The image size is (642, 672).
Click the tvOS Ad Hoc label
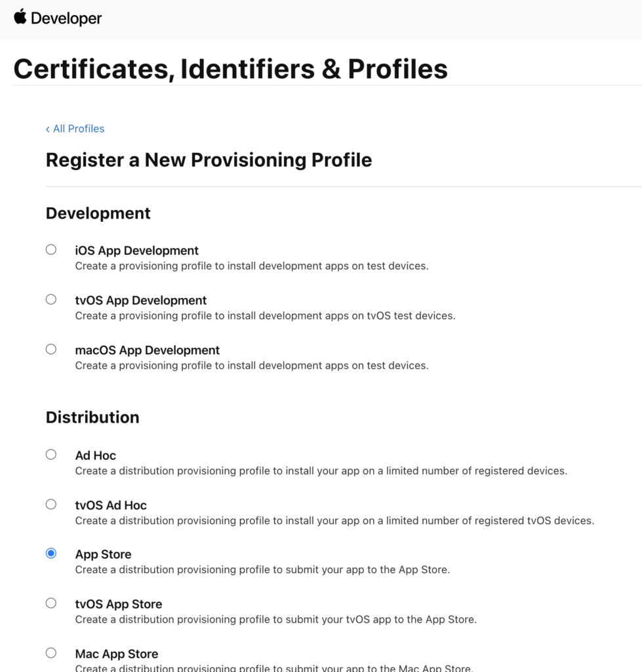[x=111, y=505]
